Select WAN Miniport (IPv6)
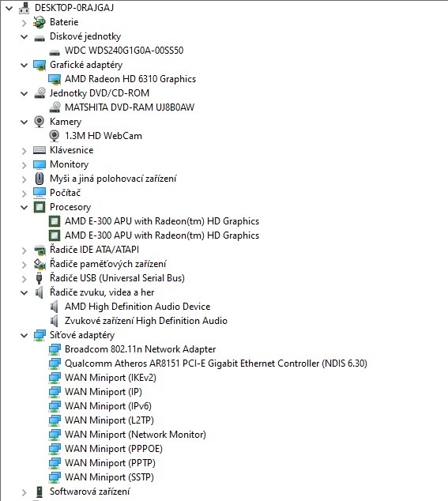Viewport: 448px width, 501px height. click(x=108, y=406)
